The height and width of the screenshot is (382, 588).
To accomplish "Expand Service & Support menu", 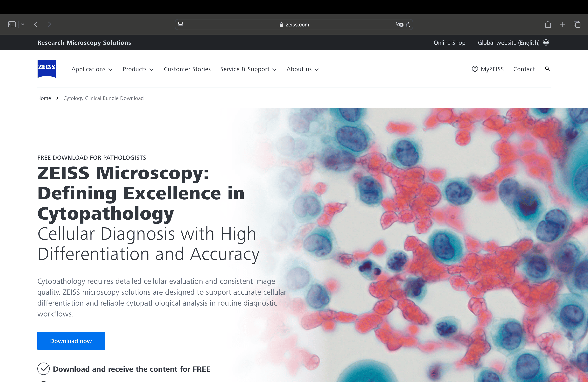I will tap(248, 69).
